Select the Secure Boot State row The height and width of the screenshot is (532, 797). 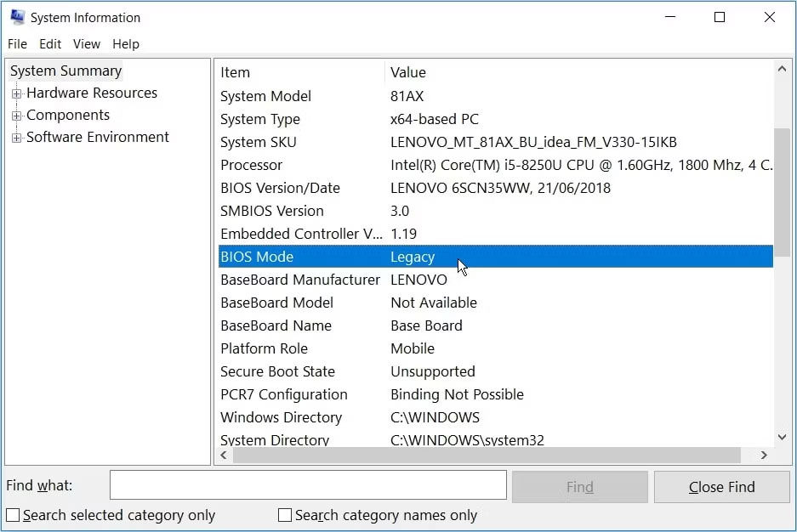point(496,371)
